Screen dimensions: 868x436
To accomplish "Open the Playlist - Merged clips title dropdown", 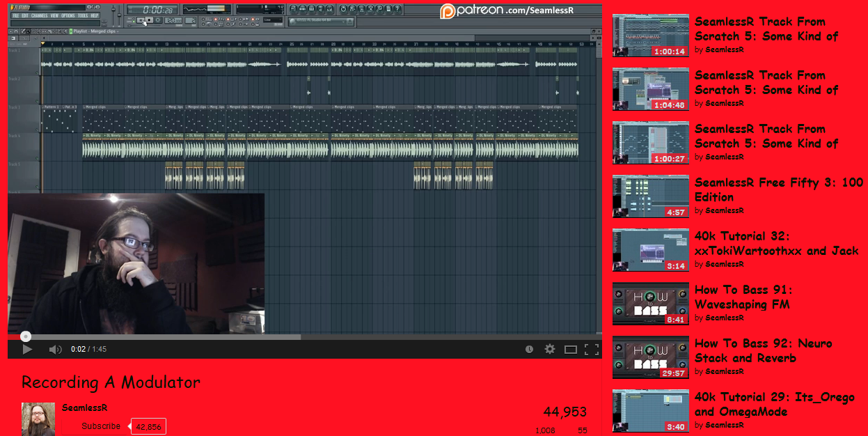I will tap(94, 31).
